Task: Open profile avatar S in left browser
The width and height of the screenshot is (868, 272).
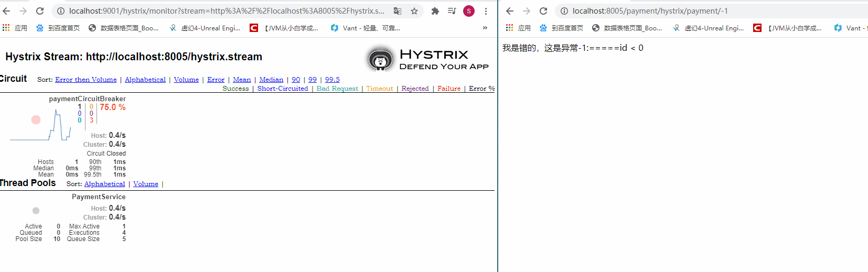Action: pyautogui.click(x=469, y=11)
